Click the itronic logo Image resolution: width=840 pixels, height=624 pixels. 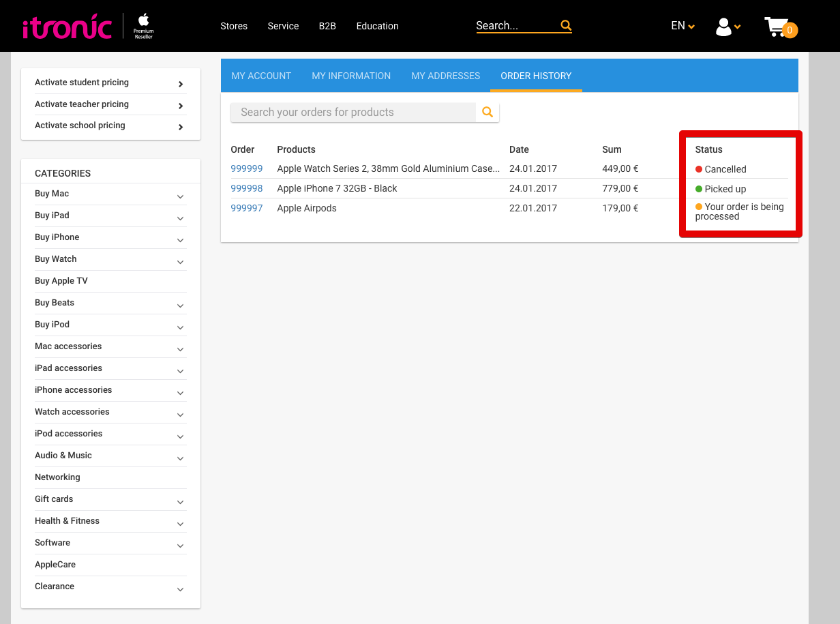[67, 27]
